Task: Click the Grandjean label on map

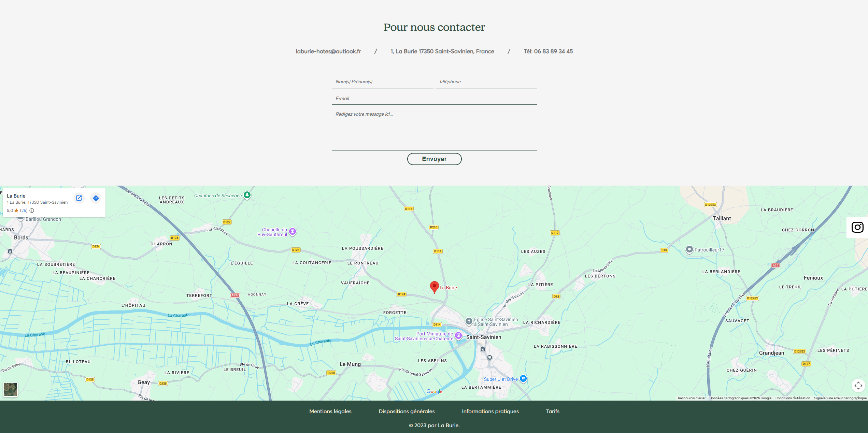Action: (771, 353)
